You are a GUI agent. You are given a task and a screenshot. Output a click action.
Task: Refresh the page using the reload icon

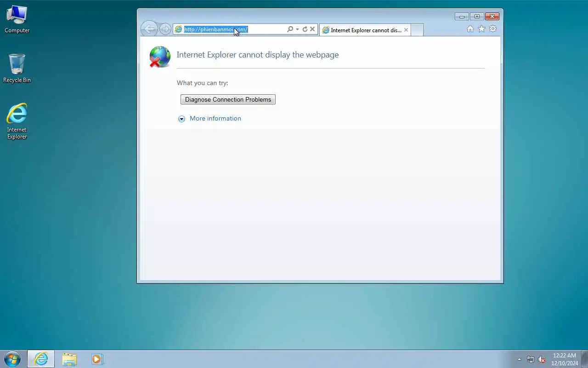coord(305,29)
